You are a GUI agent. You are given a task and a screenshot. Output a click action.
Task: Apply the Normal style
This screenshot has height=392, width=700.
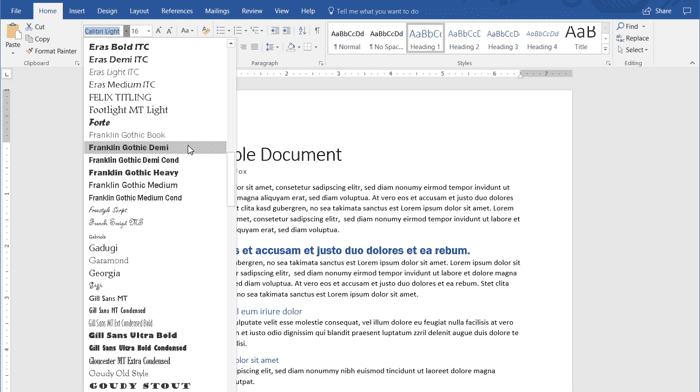pos(347,39)
